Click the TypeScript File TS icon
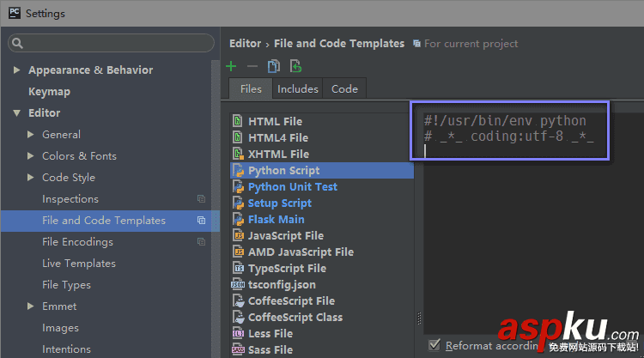Screen dimensions: 644x358 (x=238, y=268)
